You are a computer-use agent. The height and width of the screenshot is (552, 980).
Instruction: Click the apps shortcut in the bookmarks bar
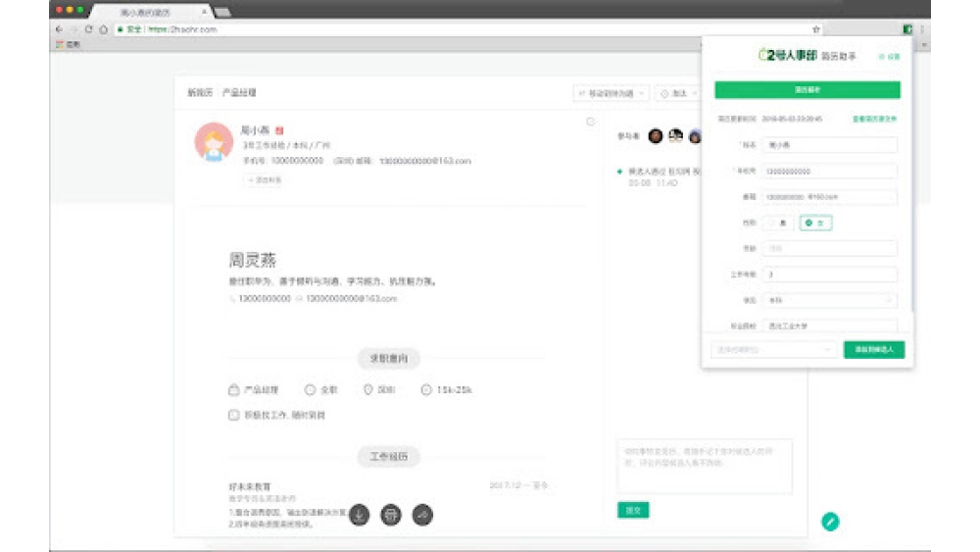tap(69, 44)
